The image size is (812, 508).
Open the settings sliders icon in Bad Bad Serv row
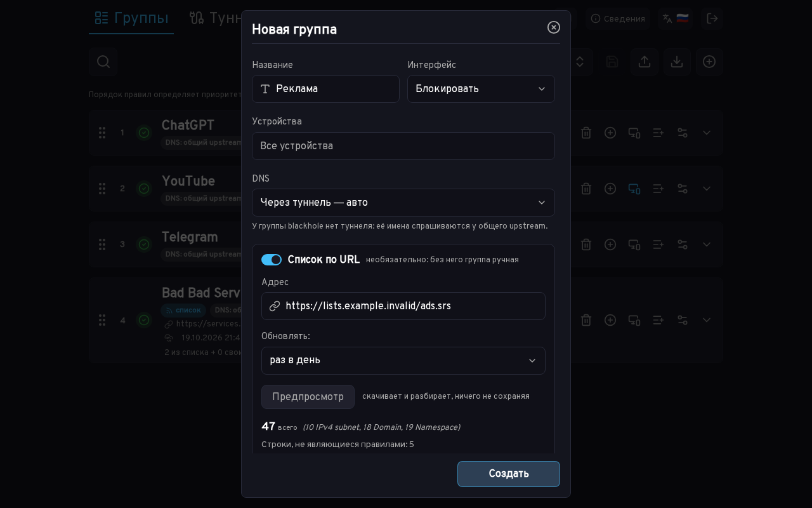point(683,320)
